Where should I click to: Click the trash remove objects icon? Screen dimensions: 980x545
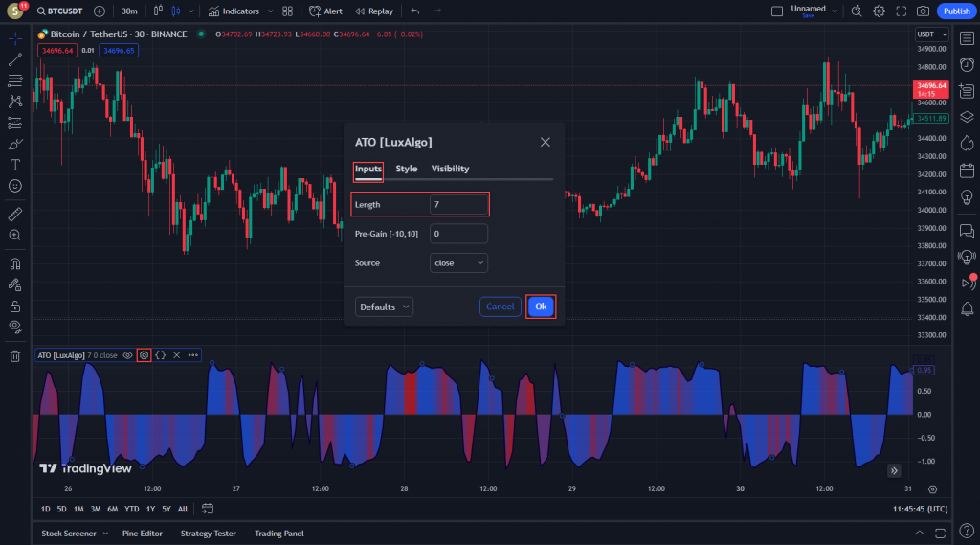tap(15, 356)
